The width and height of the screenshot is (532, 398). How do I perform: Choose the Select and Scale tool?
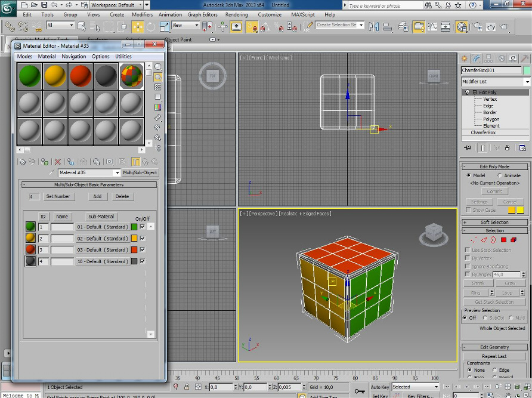[x=164, y=26]
